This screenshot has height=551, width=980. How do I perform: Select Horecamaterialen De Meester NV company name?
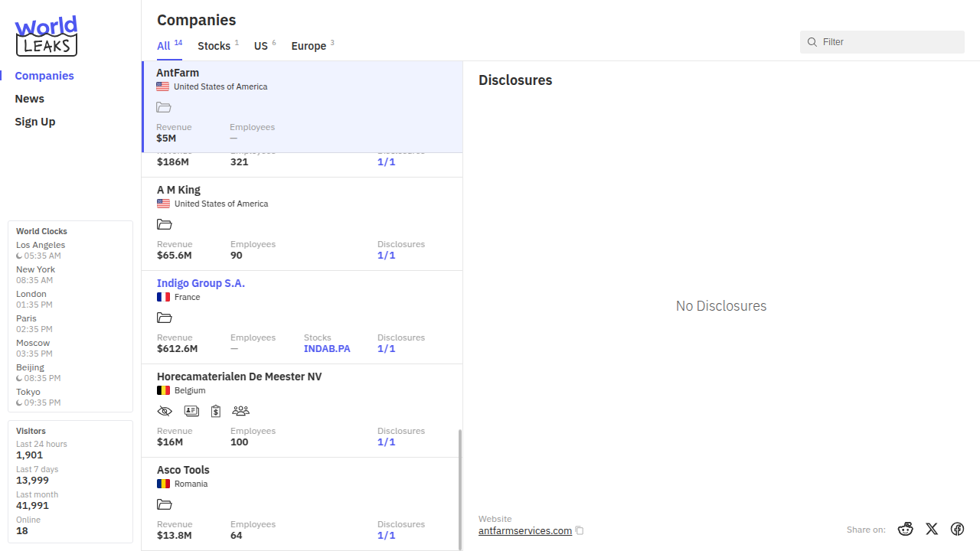[x=240, y=377]
